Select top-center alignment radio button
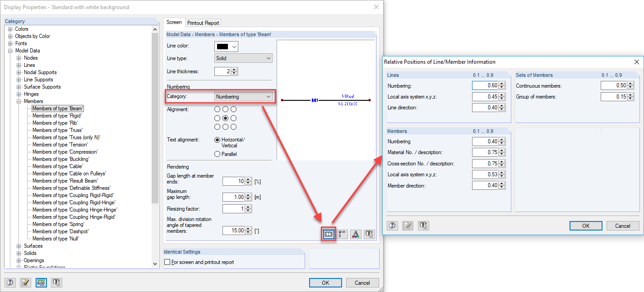644x292 pixels. click(226, 109)
